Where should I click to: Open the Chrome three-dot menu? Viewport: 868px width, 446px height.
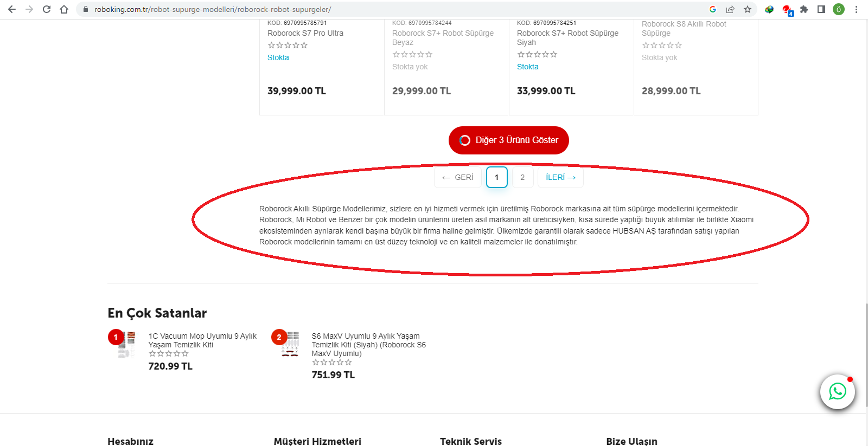tap(856, 9)
